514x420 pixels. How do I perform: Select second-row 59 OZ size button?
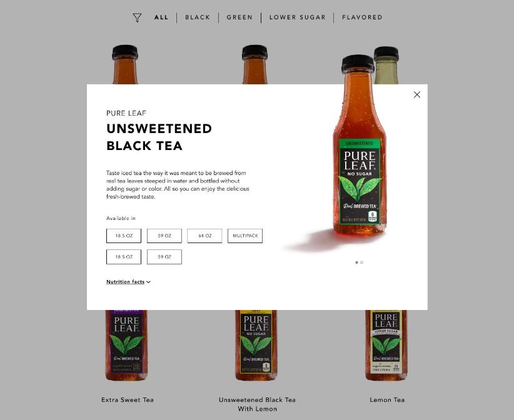164,257
